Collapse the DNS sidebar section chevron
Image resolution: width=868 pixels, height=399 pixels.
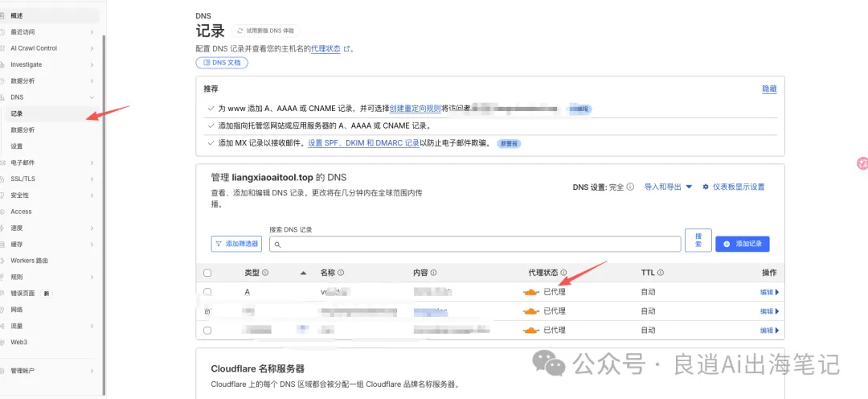point(92,97)
